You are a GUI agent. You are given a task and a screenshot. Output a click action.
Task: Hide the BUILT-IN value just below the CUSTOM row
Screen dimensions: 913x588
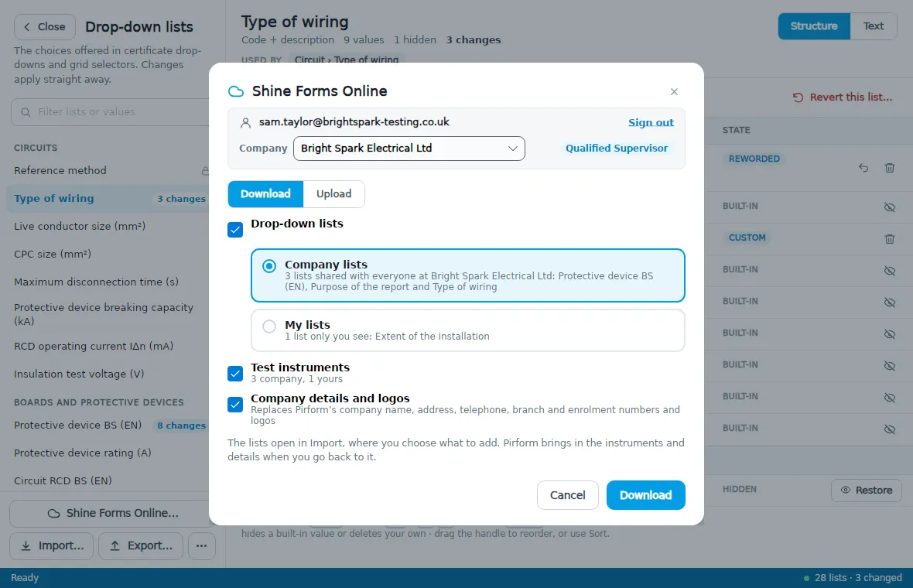890,271
